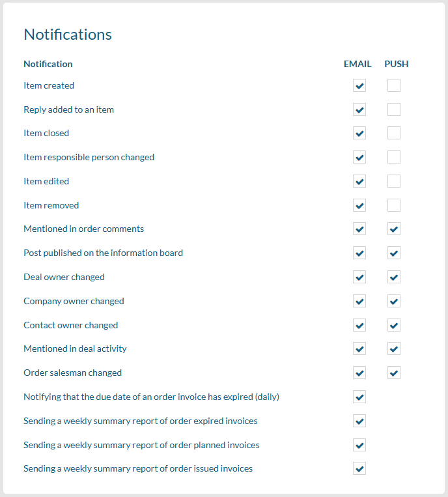This screenshot has height=497, width=448.
Task: Disable email for Mentioned in deal activity
Action: (359, 349)
